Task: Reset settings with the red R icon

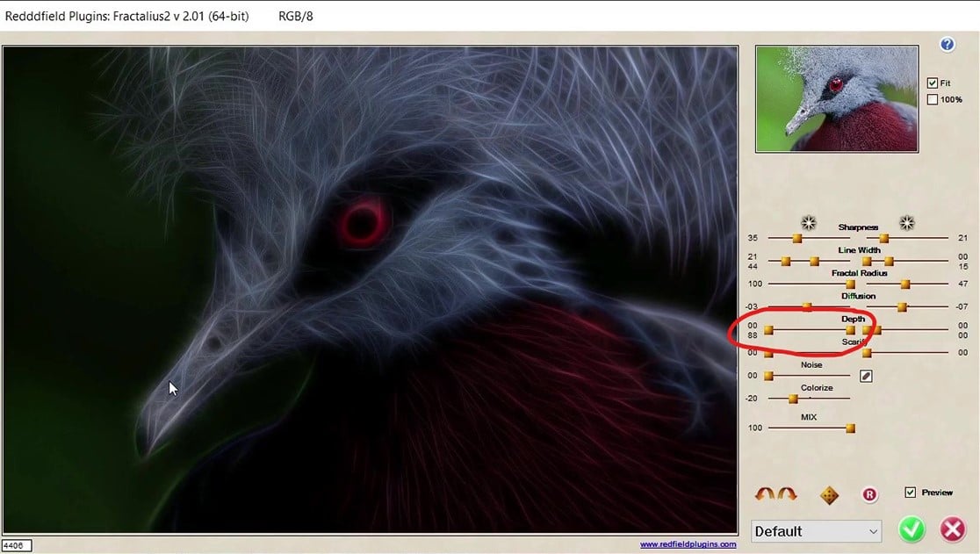Action: point(869,494)
